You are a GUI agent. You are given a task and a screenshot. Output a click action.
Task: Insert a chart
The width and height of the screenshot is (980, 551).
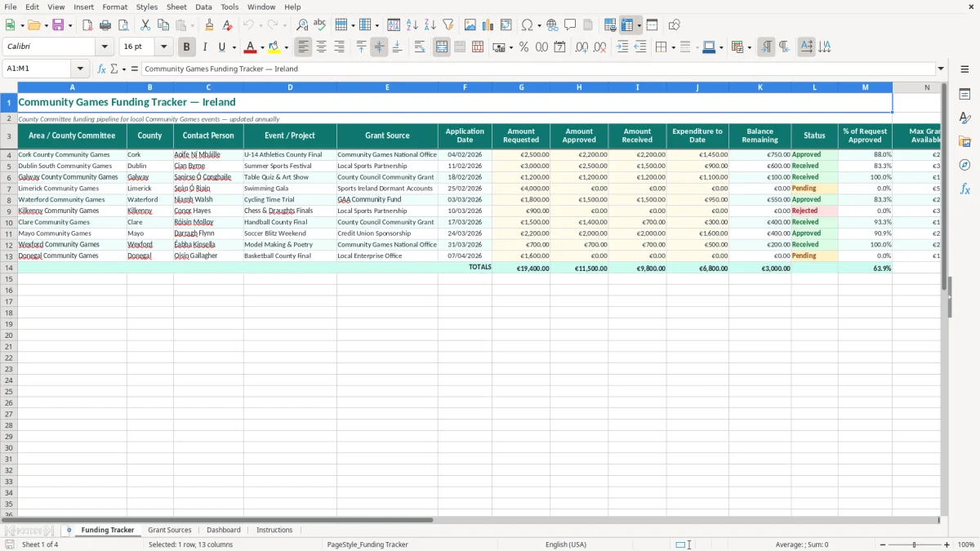coord(488,25)
